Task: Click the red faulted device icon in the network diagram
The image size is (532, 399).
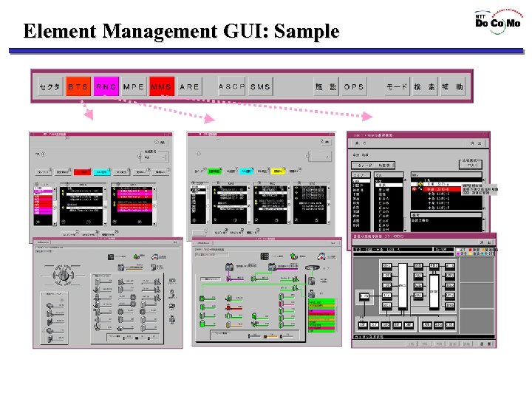Action: point(228,307)
